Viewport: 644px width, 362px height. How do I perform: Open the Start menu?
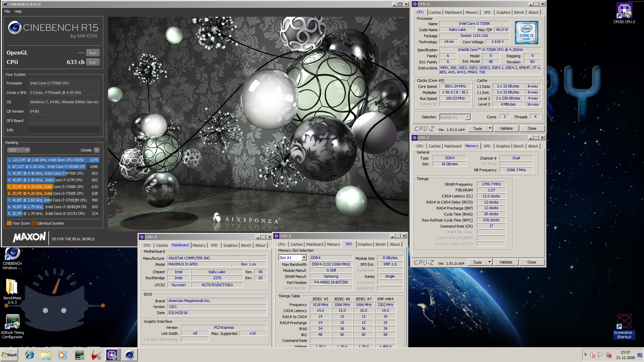pyautogui.click(x=9, y=355)
